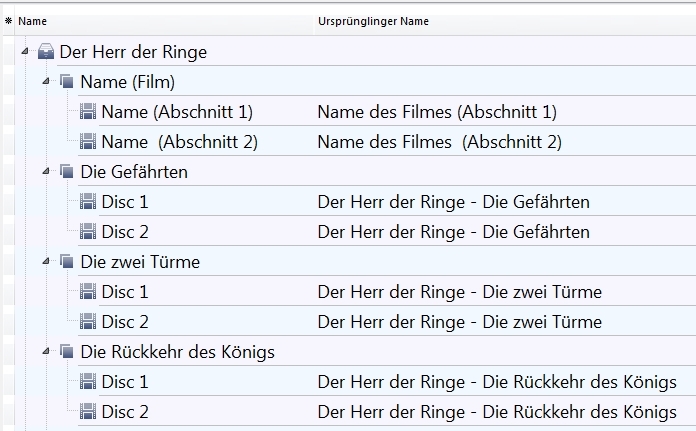Click the movie icon beside Die Rückkehr des Königs
Viewport: 696px width, 431px height.
click(x=67, y=352)
